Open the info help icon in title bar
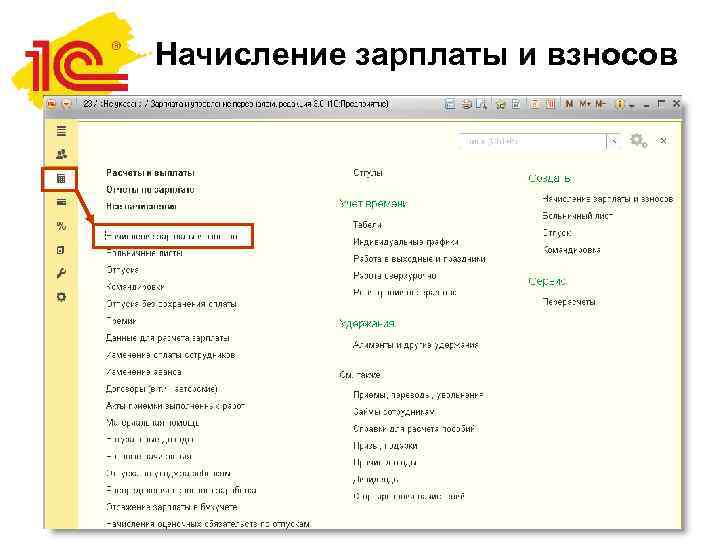 tap(619, 104)
